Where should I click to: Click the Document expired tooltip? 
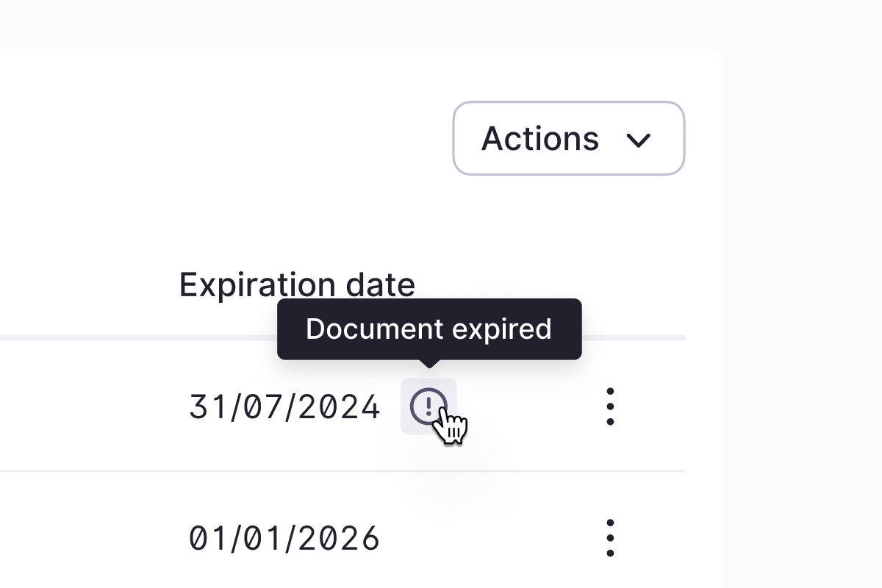click(x=429, y=329)
